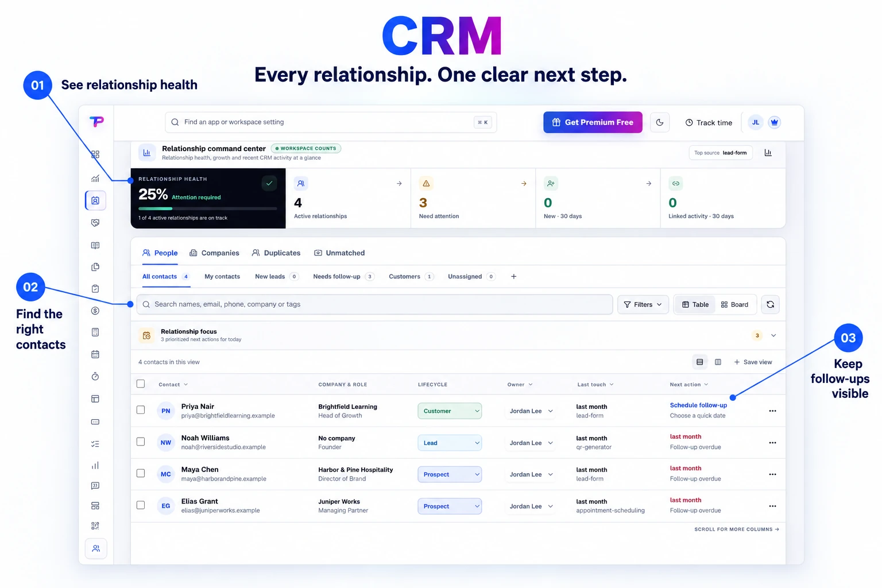Open the handshake icon in the sidebar
Viewport: 882px width, 588px height.
(x=95, y=223)
